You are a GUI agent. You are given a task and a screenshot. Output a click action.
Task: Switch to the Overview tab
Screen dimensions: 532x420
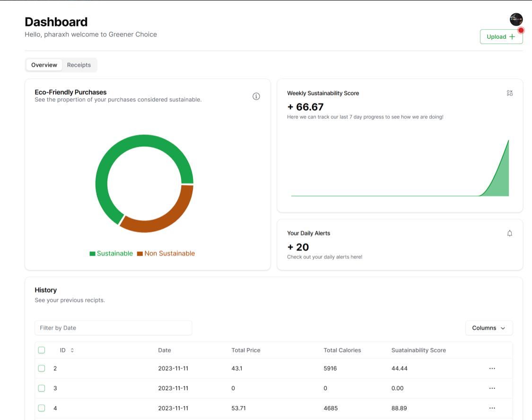pyautogui.click(x=44, y=65)
